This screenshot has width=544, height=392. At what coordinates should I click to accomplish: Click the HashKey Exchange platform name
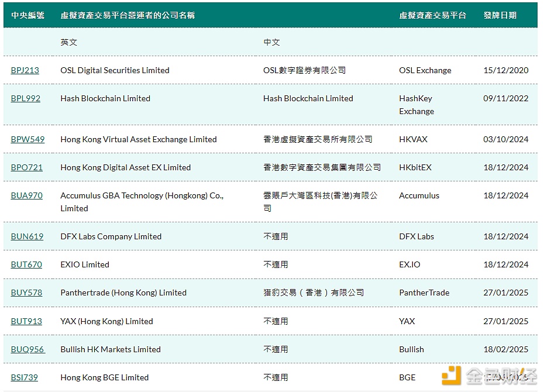(416, 105)
